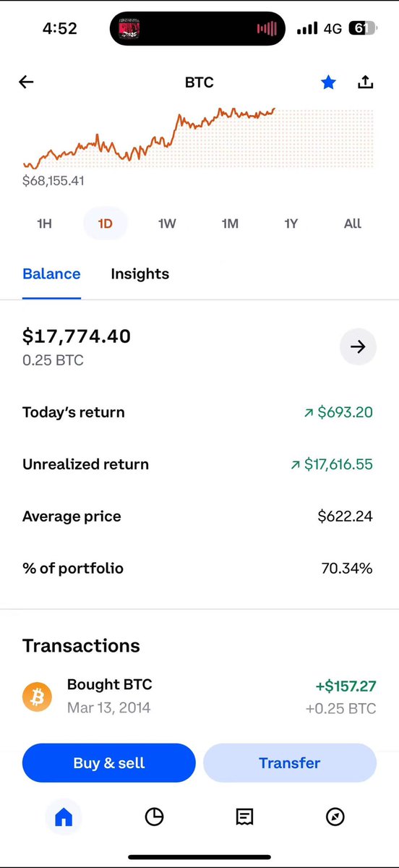This screenshot has height=868, width=399.
Task: Open portfolio pie chart icon
Action: pyautogui.click(x=154, y=817)
